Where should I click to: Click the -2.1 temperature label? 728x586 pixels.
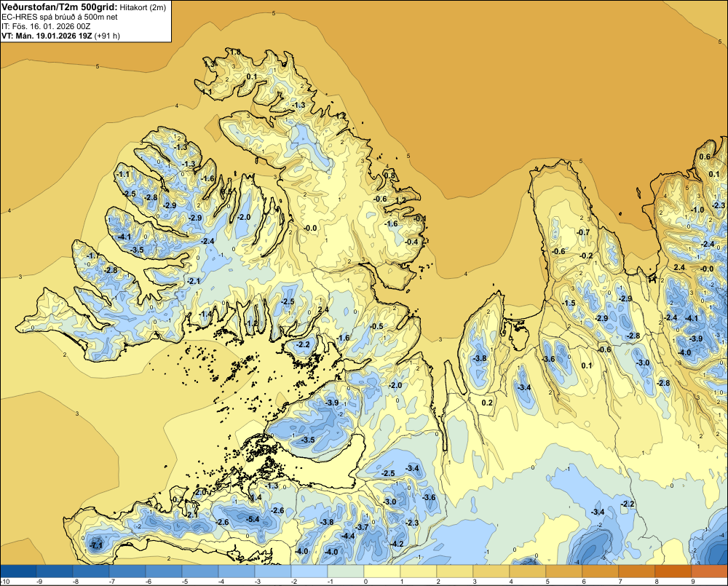pyautogui.click(x=194, y=281)
